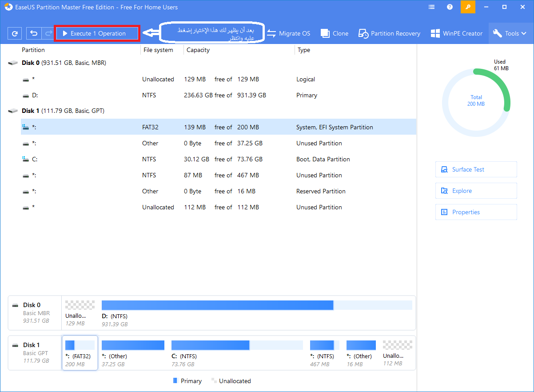The height and width of the screenshot is (392, 534).
Task: Select Disk 1 Basic GPT label in disk map
Action: click(x=35, y=352)
